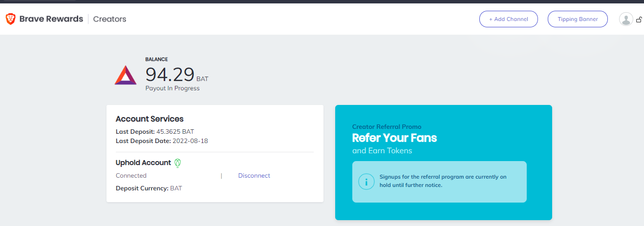Click the Refer Your Fans headline

394,138
